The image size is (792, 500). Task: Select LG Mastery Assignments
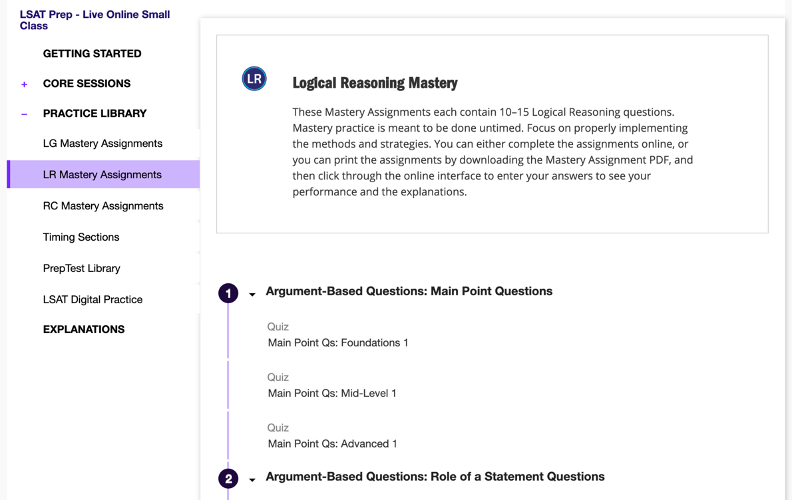click(102, 143)
